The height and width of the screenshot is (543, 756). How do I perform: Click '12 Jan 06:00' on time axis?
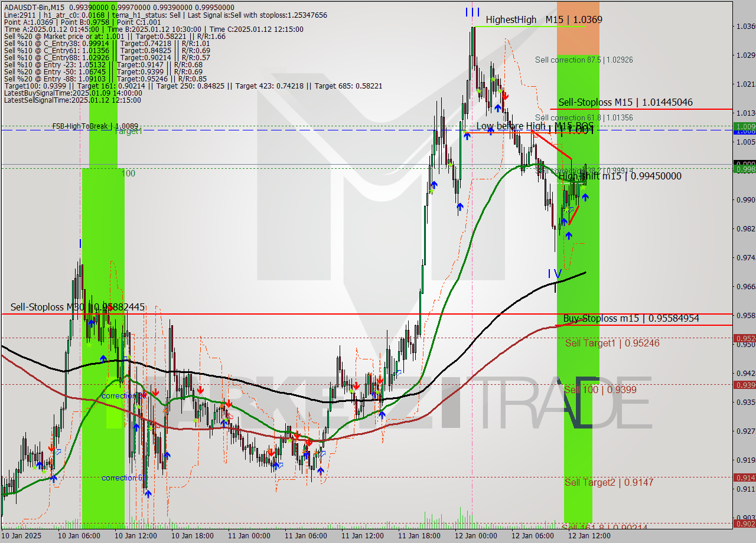[532, 536]
